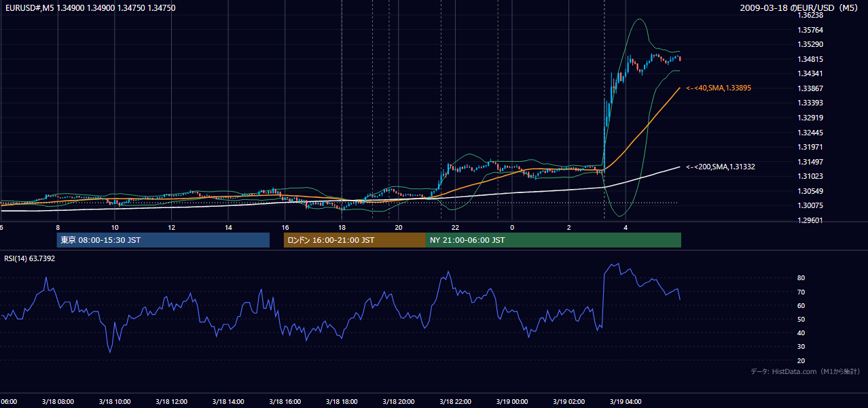868x408 pixels.
Task: Click the 3/18 20:00 date label
Action: (399, 402)
